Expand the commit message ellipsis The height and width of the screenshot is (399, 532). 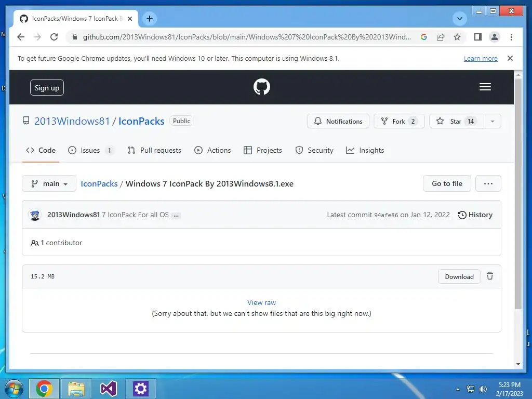click(x=176, y=216)
